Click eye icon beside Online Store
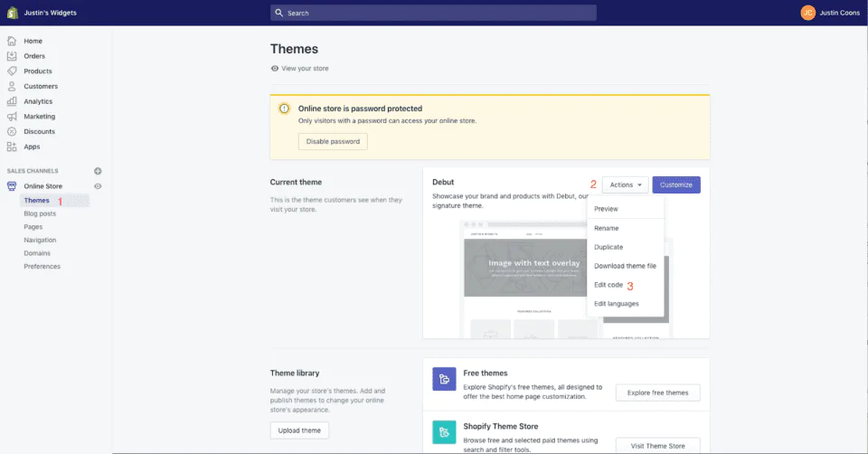The width and height of the screenshot is (868, 454). pos(98,186)
